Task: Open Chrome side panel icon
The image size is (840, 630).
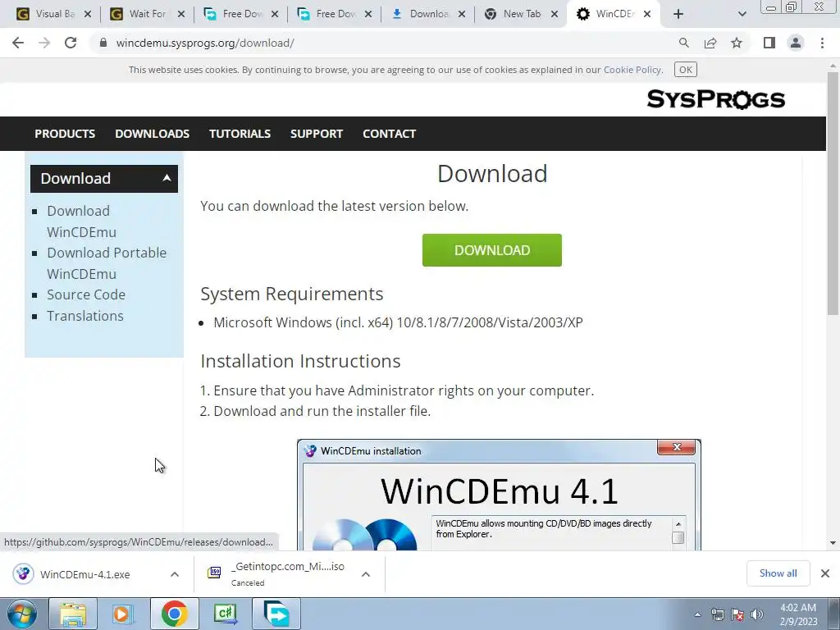Action: click(769, 43)
